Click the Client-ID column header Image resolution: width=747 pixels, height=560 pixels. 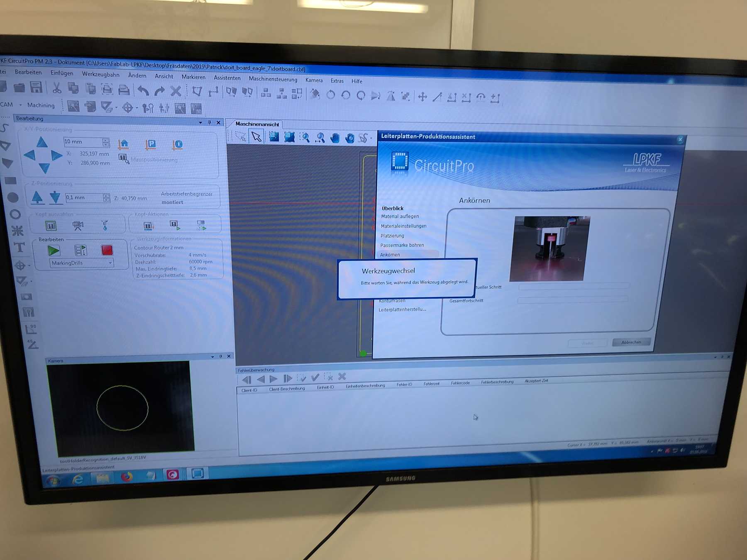coord(249,390)
